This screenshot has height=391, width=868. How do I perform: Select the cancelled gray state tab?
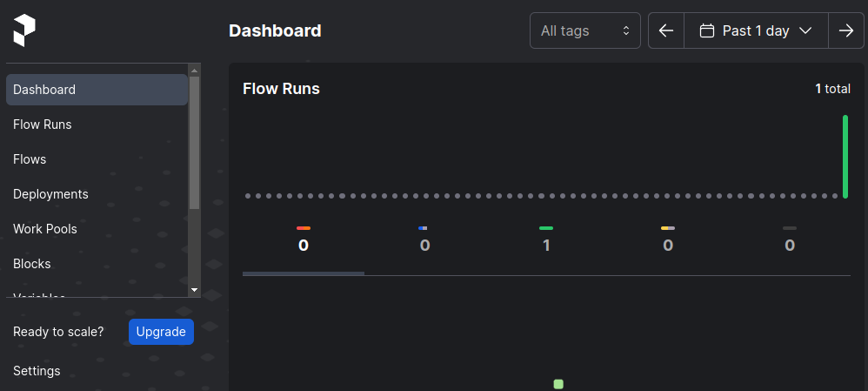pyautogui.click(x=790, y=238)
